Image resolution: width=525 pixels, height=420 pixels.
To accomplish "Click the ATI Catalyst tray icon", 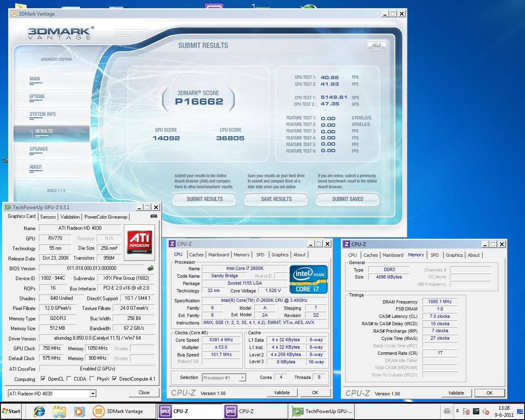I will (x=476, y=411).
